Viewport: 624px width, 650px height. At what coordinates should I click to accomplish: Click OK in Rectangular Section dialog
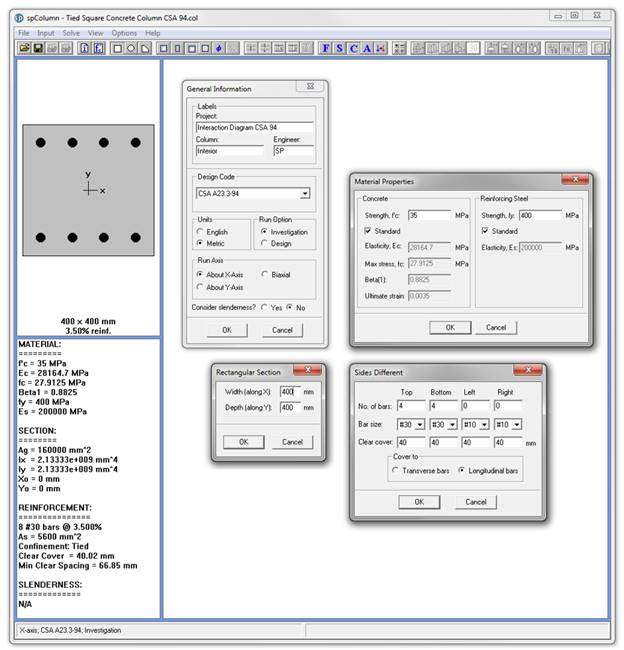pyautogui.click(x=244, y=442)
